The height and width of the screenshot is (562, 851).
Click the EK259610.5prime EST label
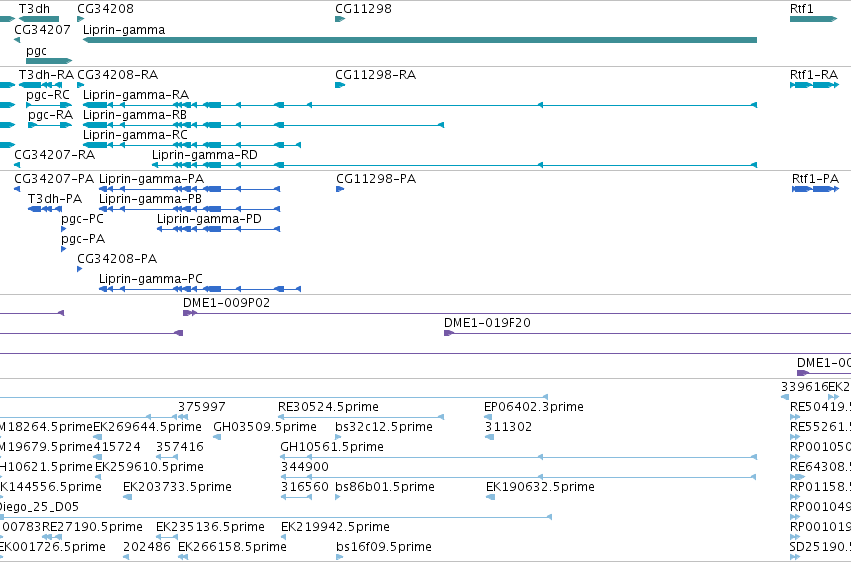[149, 467]
